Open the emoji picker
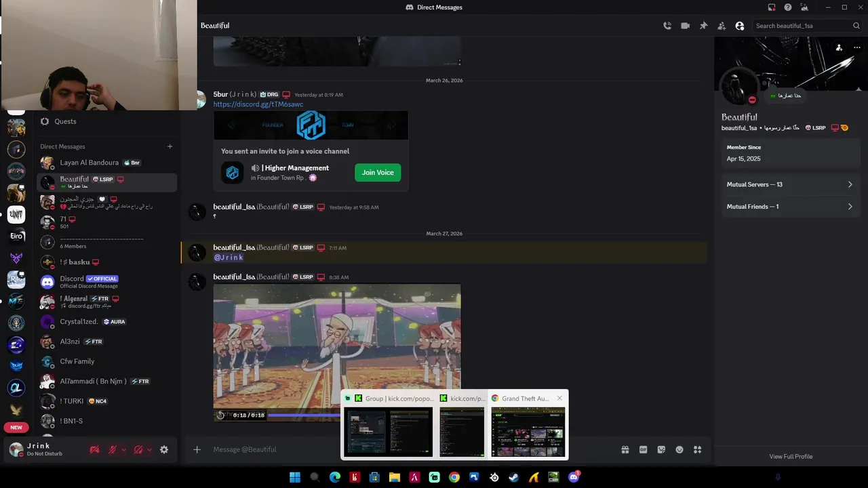The height and width of the screenshot is (488, 868). tap(679, 449)
